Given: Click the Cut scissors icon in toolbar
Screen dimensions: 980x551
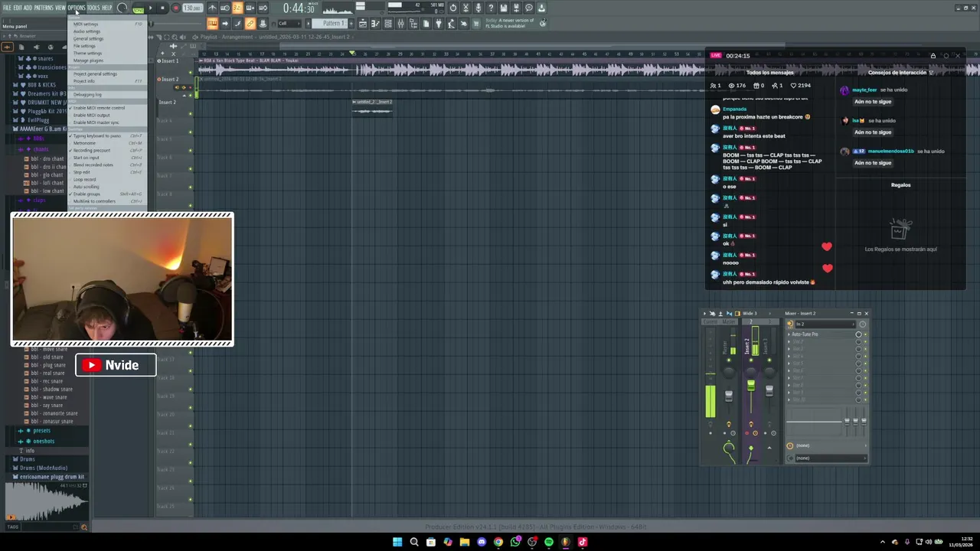Looking at the screenshot, I should pyautogui.click(x=465, y=8).
